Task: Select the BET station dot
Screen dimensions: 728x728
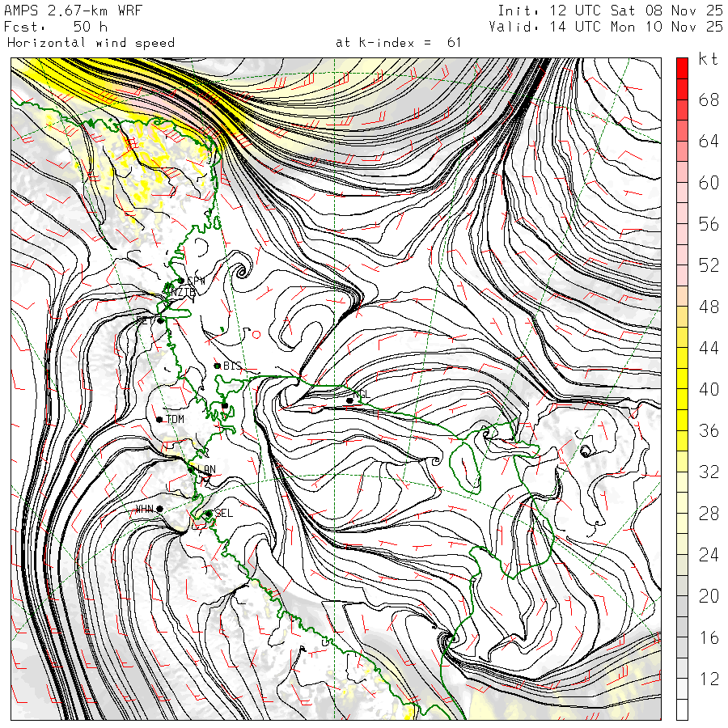Action: tap(160, 320)
